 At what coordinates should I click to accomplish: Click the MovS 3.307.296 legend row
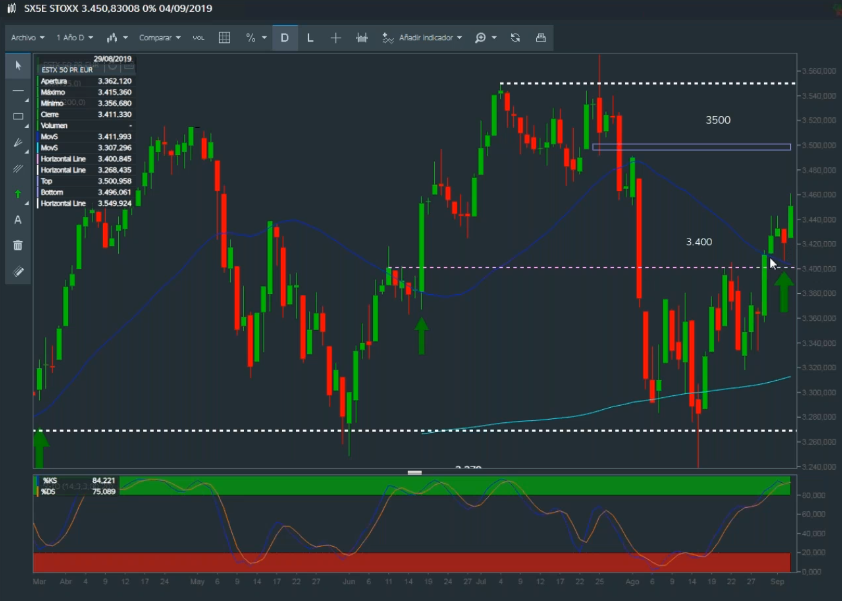point(85,148)
